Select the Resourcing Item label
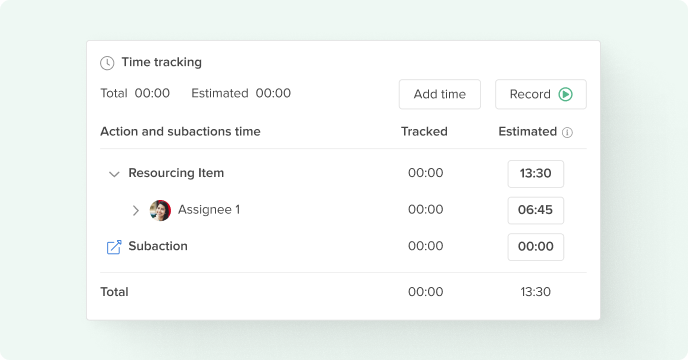This screenshot has width=688, height=360. [x=176, y=173]
